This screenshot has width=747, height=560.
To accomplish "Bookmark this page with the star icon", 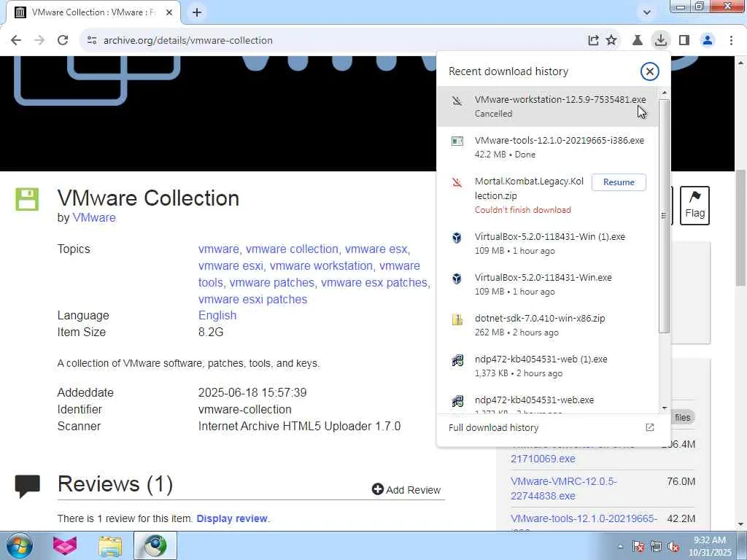I will pos(611,41).
